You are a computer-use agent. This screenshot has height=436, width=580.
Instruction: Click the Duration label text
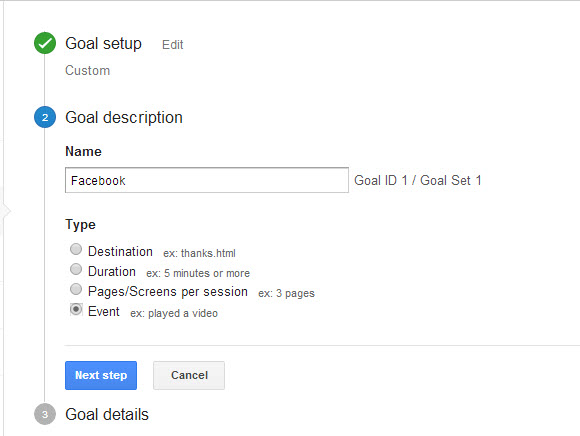(x=112, y=271)
